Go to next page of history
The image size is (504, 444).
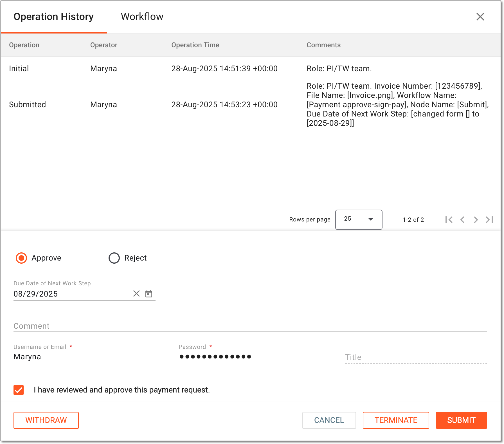(476, 220)
